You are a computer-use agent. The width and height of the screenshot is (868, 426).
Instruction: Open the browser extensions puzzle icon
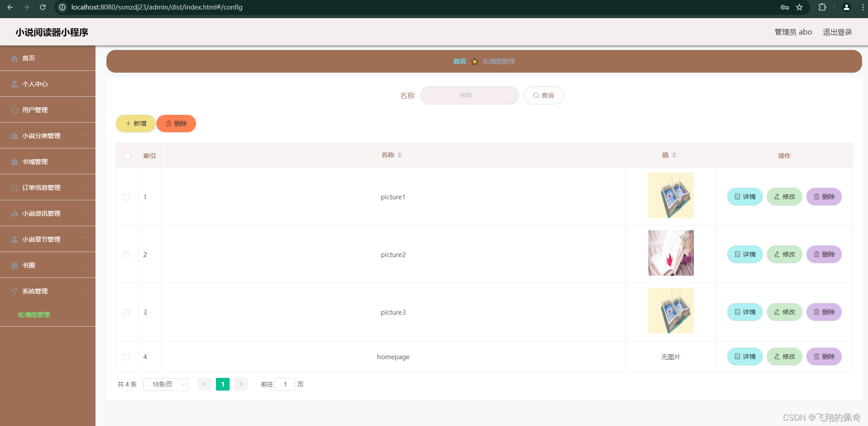coord(822,7)
